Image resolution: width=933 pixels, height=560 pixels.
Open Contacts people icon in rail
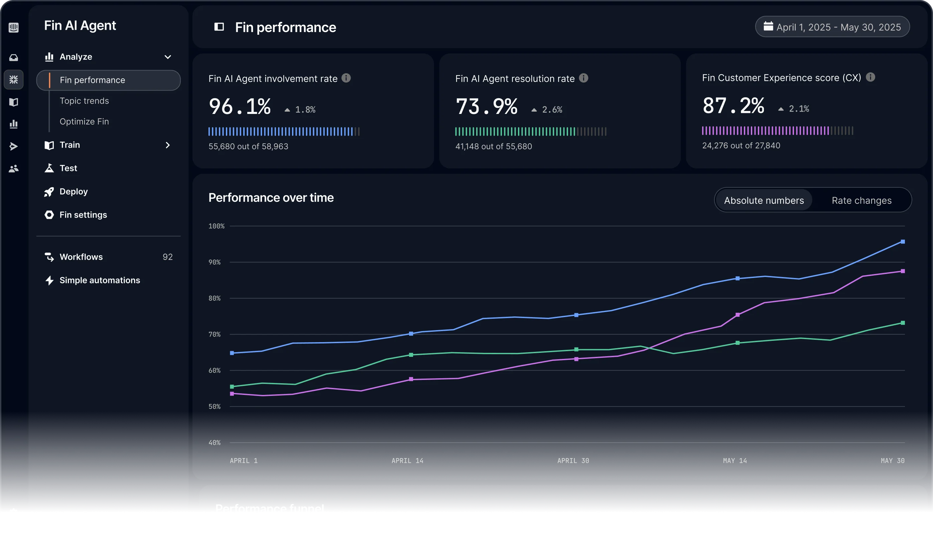pos(14,169)
